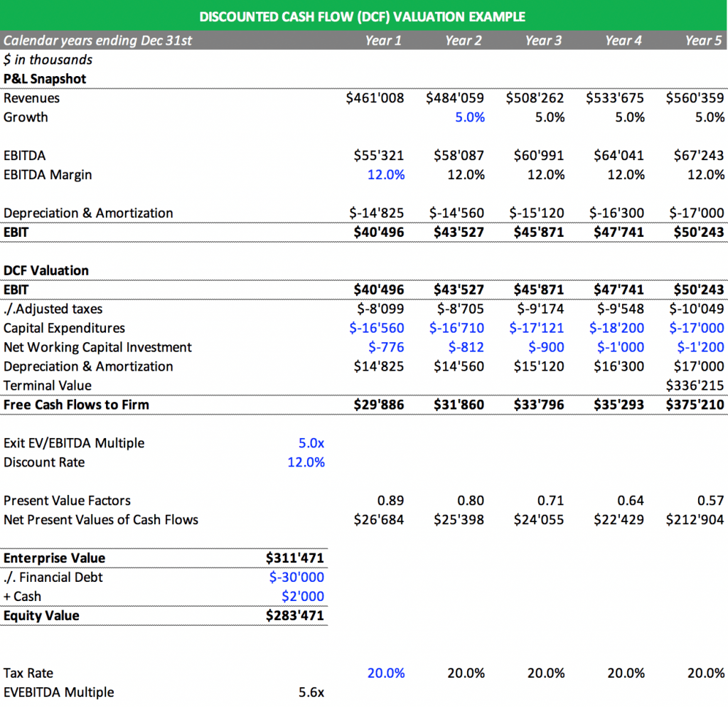Click the present value factor 0.57
This screenshot has height=707, width=728.
coord(710,500)
